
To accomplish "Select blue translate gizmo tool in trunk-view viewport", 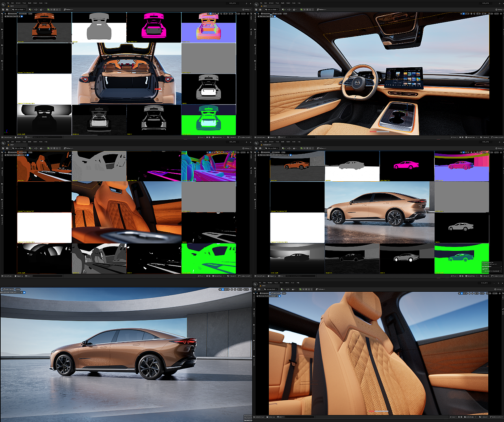I will pyautogui.click(x=210, y=14).
